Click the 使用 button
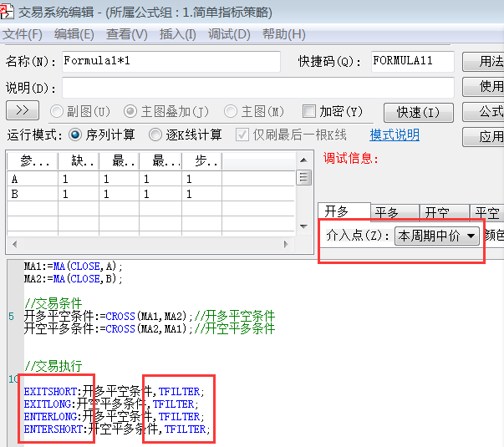This screenshot has width=504, height=447. [483, 86]
